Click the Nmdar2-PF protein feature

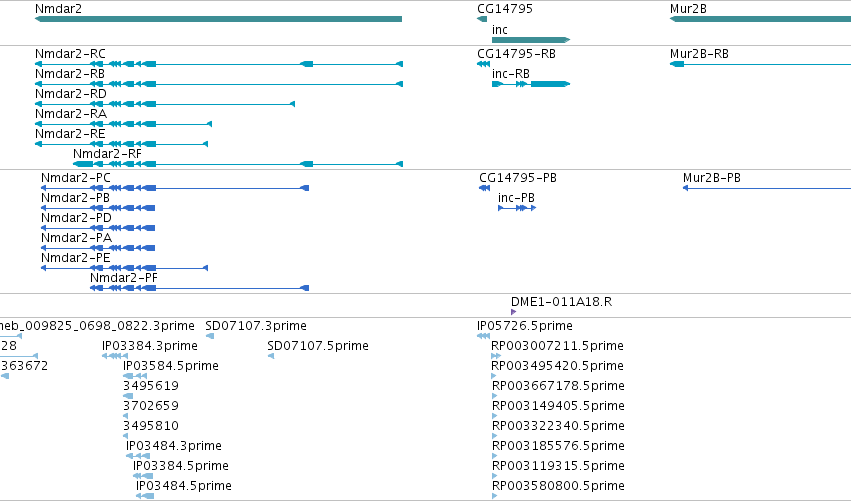coord(200,288)
